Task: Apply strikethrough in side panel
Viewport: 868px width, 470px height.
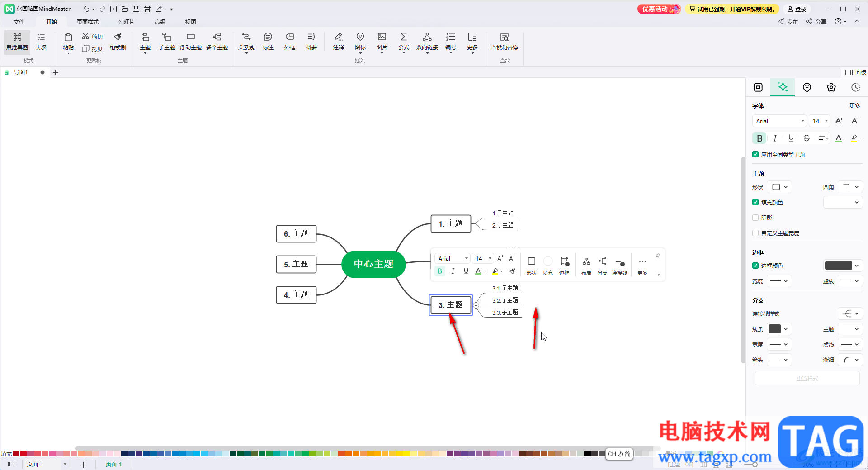Action: pos(807,138)
